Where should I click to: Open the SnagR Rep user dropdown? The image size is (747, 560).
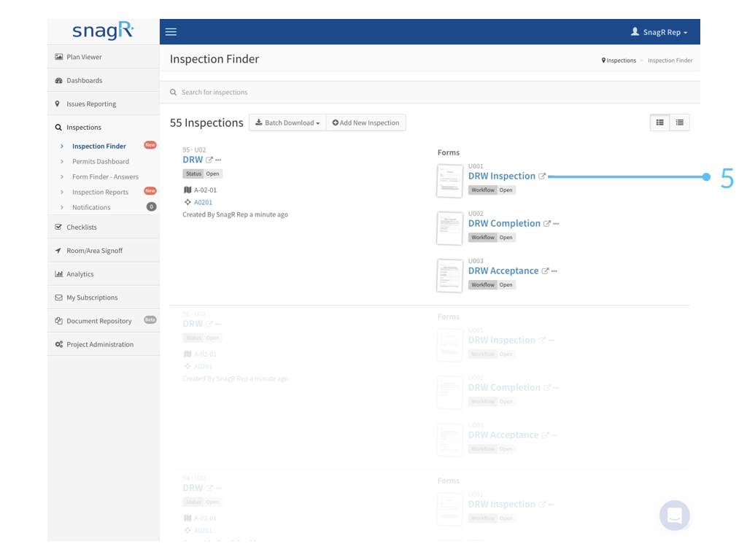[x=659, y=32]
